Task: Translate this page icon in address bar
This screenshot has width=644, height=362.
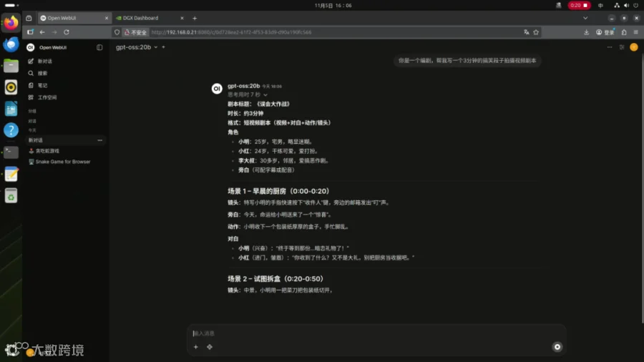Action: (x=527, y=32)
